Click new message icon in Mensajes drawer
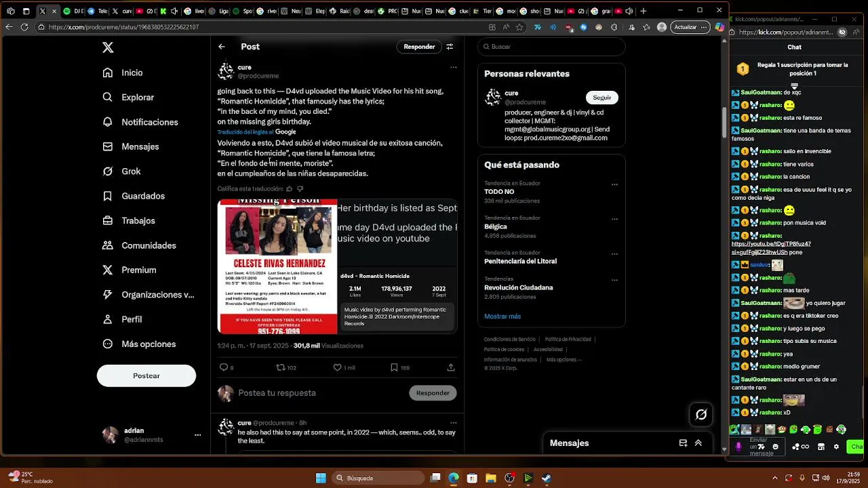Viewport: 868px width, 488px height. point(683,443)
